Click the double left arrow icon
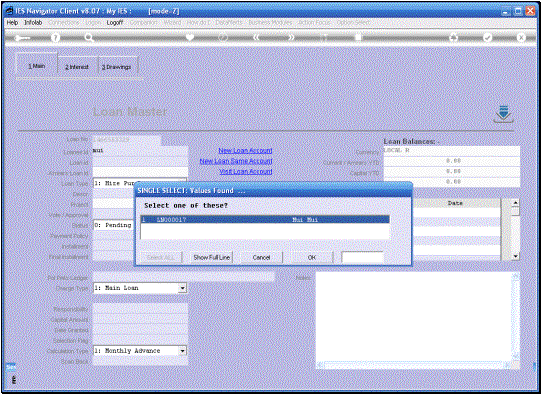The width and height of the screenshot is (541, 394). (x=257, y=37)
